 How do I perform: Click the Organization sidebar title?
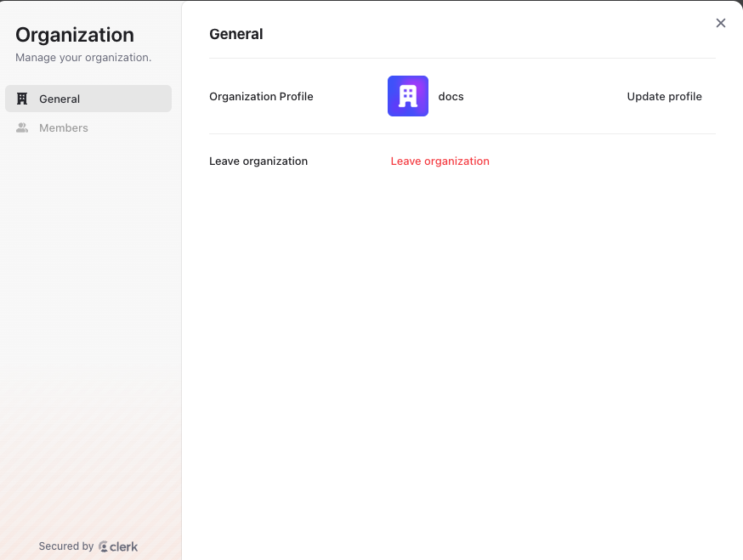coord(75,35)
